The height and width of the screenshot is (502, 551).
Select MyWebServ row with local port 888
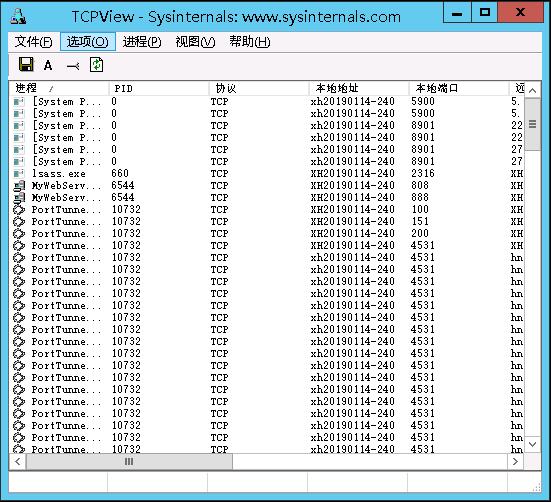(x=267, y=197)
